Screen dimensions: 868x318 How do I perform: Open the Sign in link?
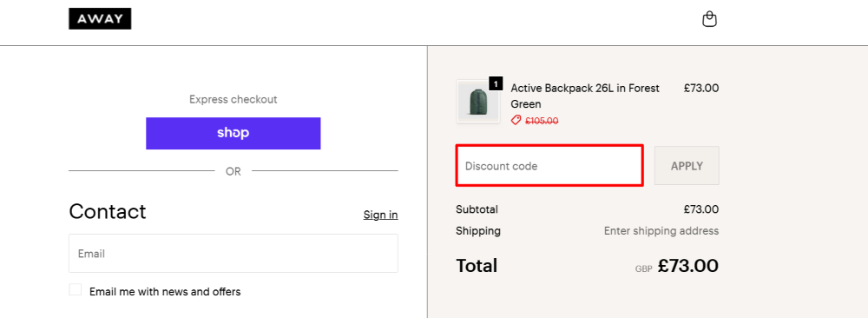click(380, 215)
